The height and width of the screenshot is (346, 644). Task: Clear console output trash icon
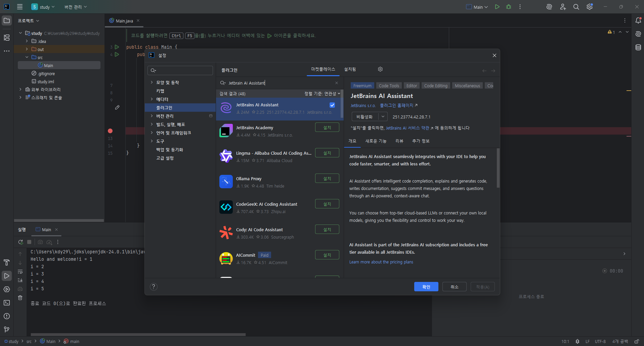coord(20,298)
